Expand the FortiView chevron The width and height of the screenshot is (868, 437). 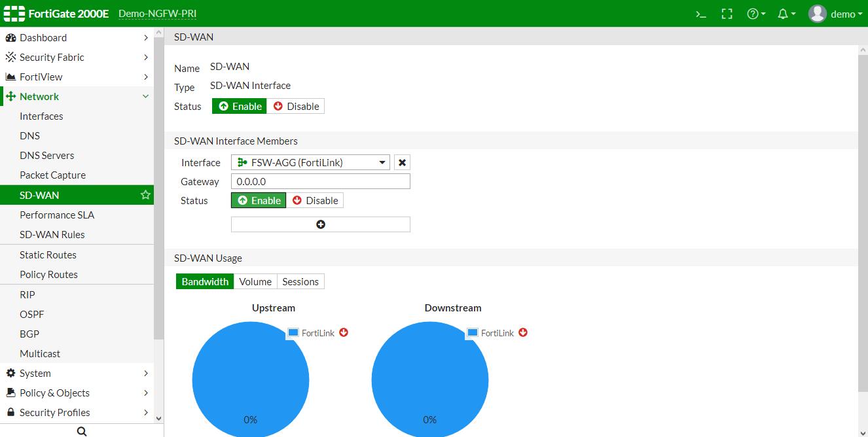(146, 77)
